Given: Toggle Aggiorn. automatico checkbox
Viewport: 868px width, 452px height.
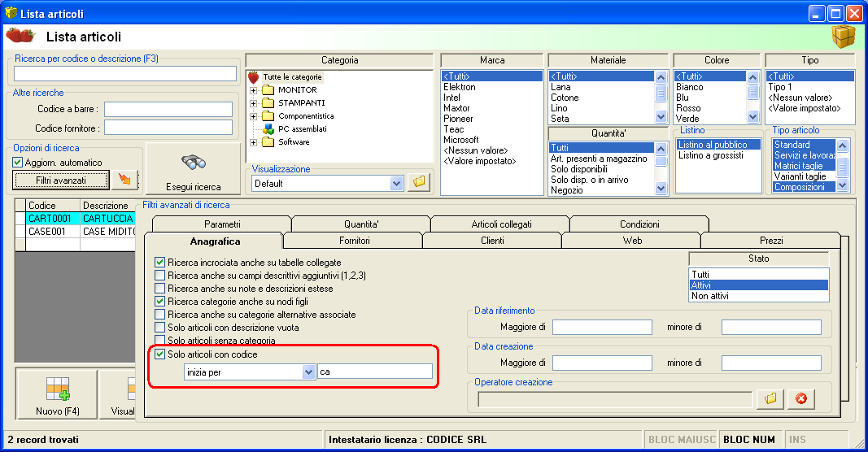Looking at the screenshot, I should tap(18, 162).
